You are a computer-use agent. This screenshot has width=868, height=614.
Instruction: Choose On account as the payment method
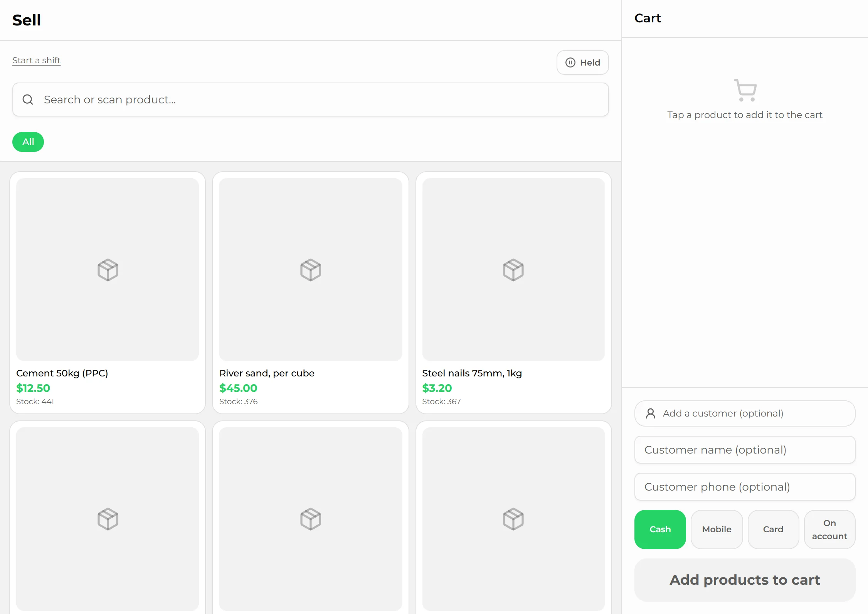[x=829, y=529]
